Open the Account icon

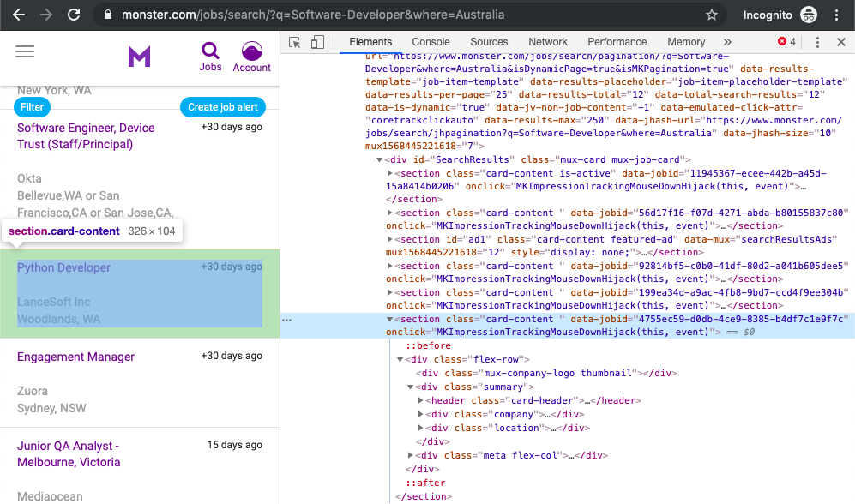(x=251, y=57)
